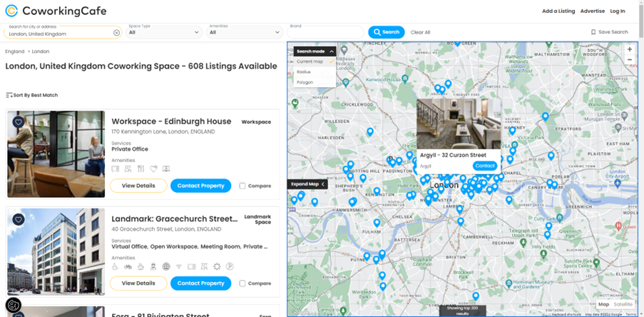Open the Workspace - Edinburgh House title
644x317 pixels.
pyautogui.click(x=171, y=121)
